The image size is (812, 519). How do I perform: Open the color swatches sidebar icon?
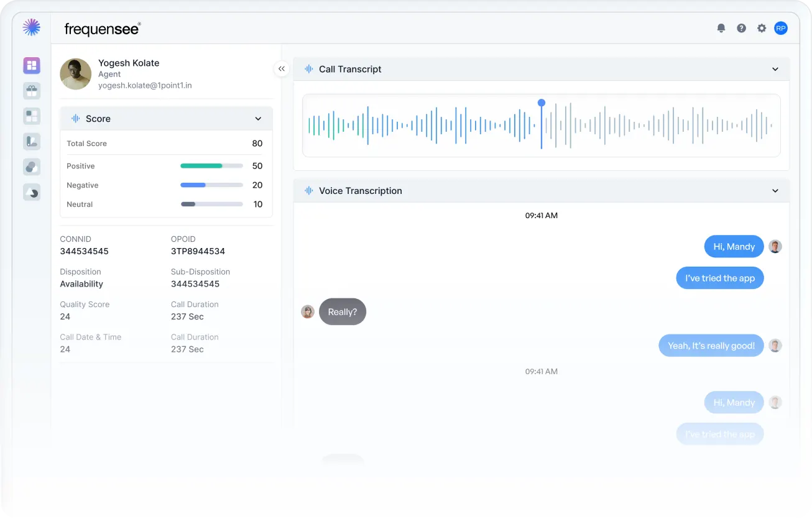(x=32, y=142)
